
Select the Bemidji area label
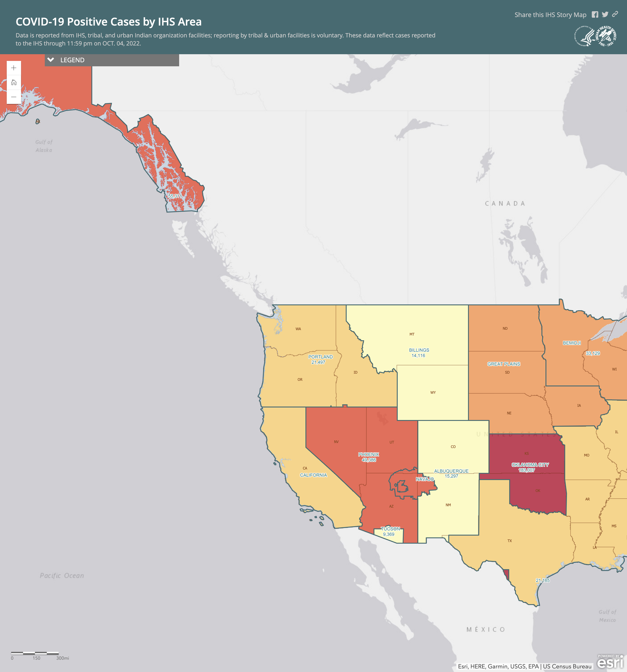coord(571,343)
